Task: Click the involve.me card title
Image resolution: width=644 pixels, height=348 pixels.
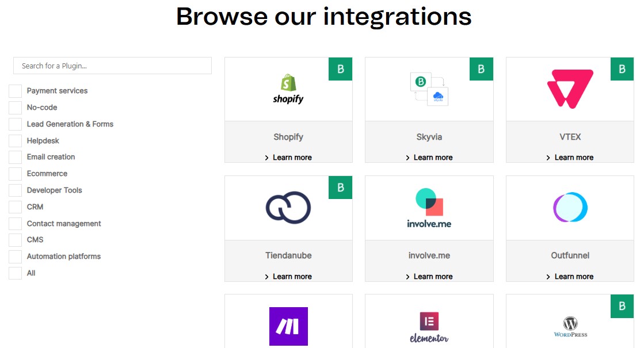Action: pyautogui.click(x=429, y=255)
